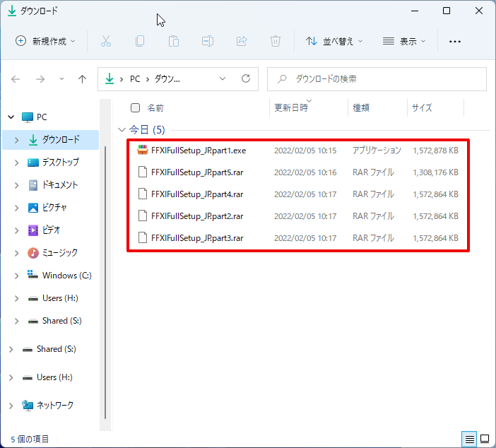Click the file name FFXIFullSetup_JP.part4.rar

click(197, 194)
